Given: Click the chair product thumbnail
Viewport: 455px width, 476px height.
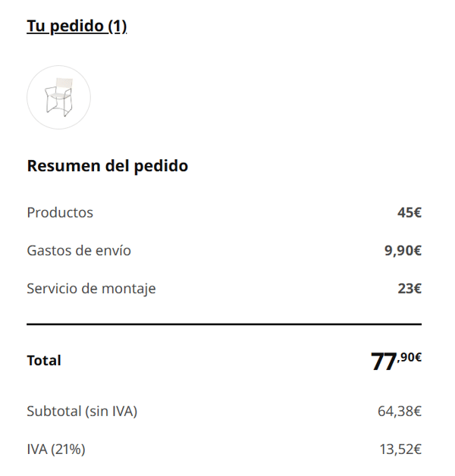Looking at the screenshot, I should pyautogui.click(x=58, y=97).
